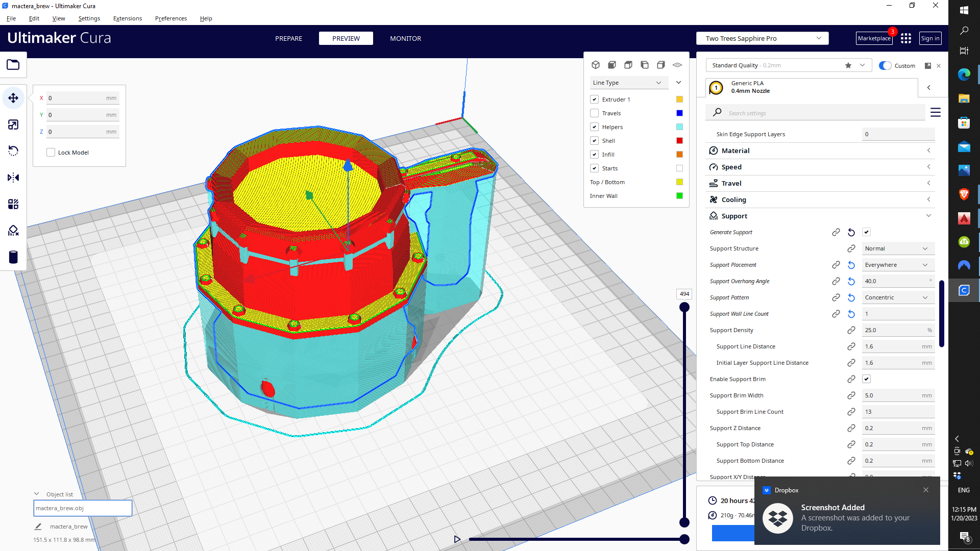Switch to 3D view camera icon
This screenshot has width=980, height=551.
pos(596,65)
